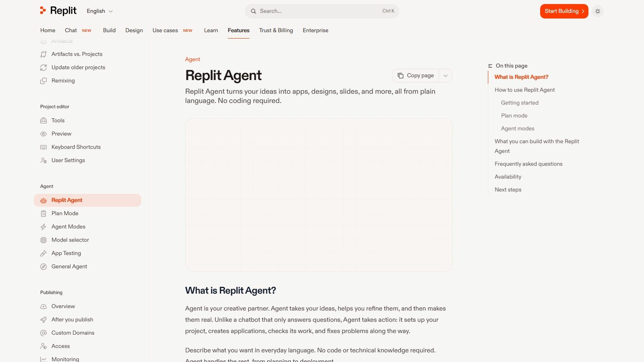Click the Artifacts vs. Projects icon

(43, 54)
